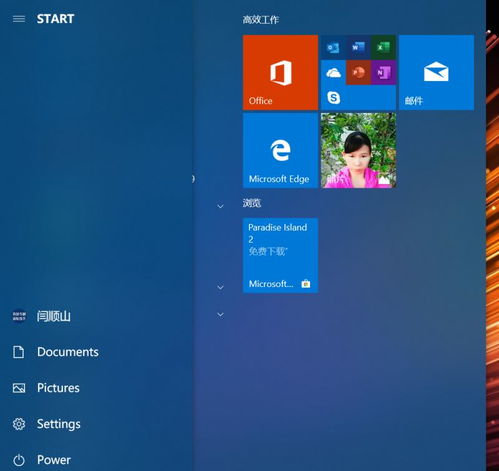This screenshot has width=499, height=471.
Task: Click the Power symbol icon
Action: click(19, 460)
